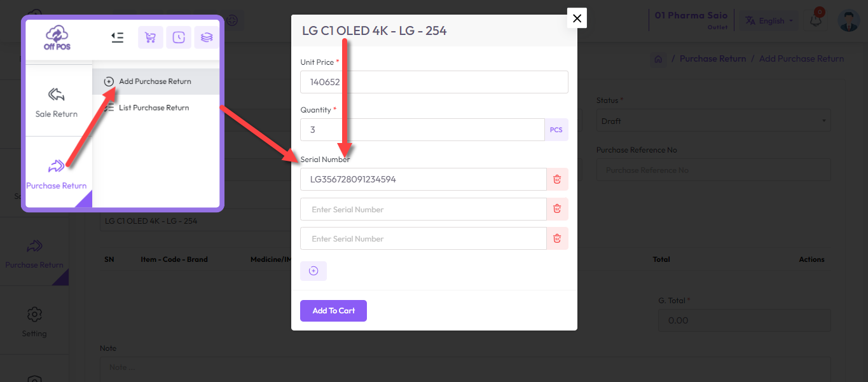This screenshot has width=868, height=382.
Task: Remove the second serial number row
Action: [557, 209]
